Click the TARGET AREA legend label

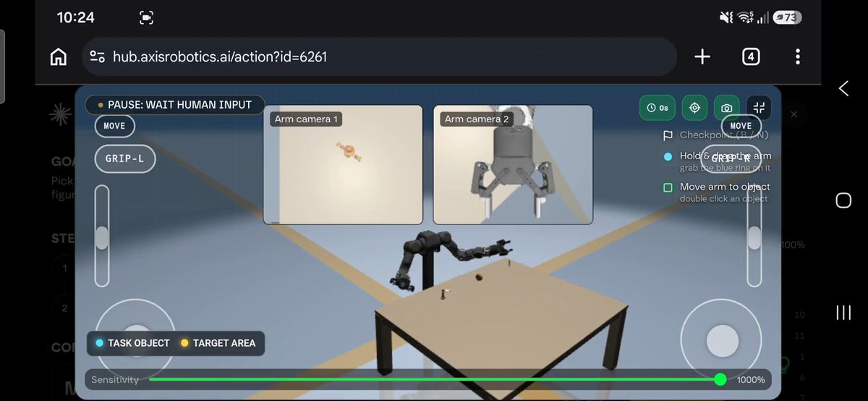(x=224, y=343)
